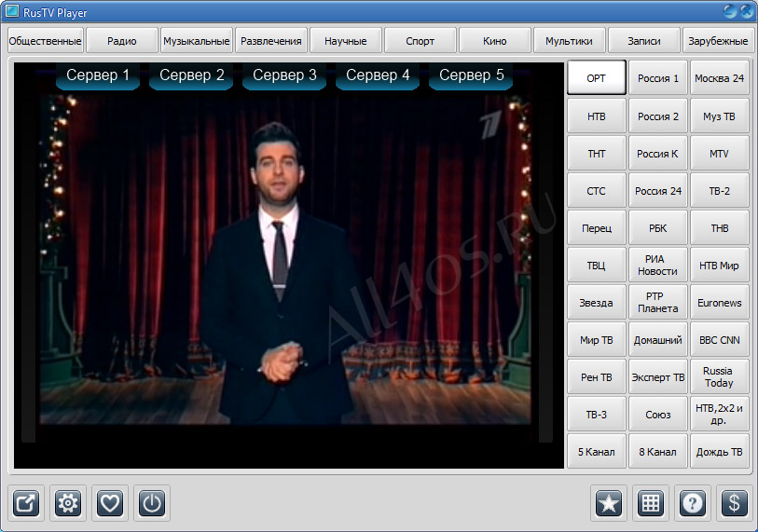Play the Союз channel
Screen dimensions: 758x532
point(657,414)
